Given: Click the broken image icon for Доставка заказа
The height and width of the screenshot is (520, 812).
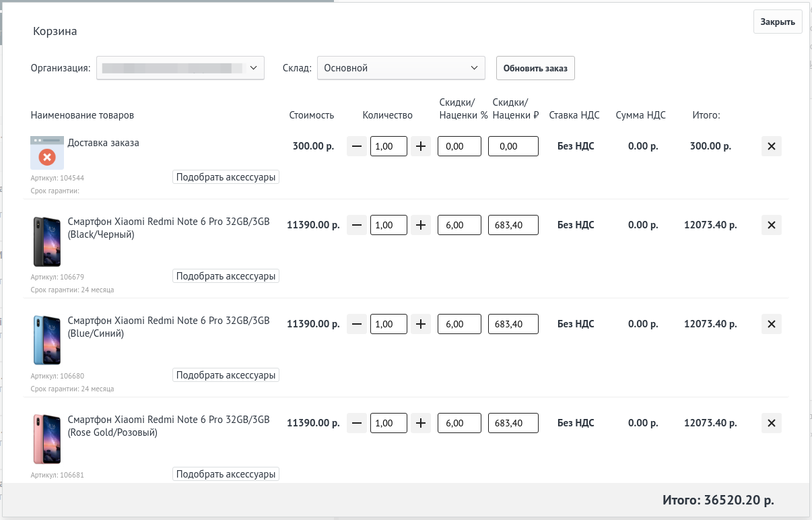Looking at the screenshot, I should (47, 152).
